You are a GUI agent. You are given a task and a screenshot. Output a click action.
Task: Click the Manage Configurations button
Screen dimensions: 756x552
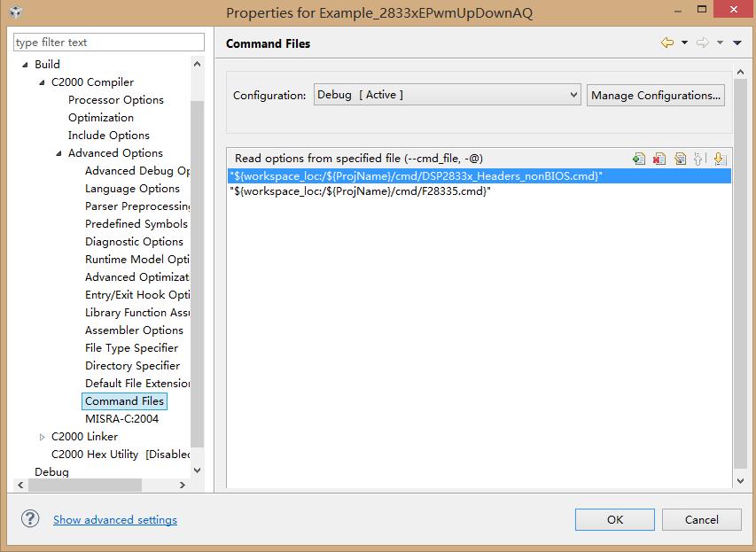click(x=655, y=95)
